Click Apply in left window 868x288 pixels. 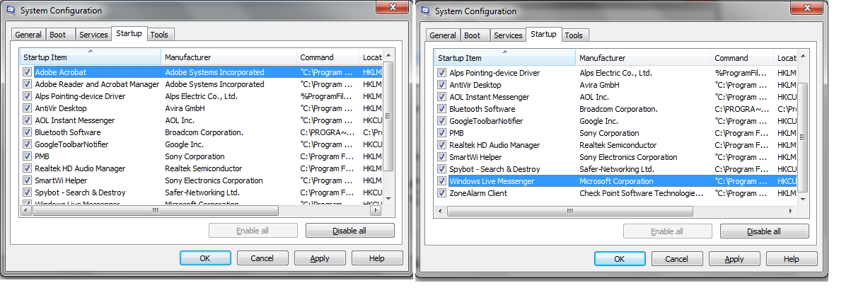coord(320,258)
